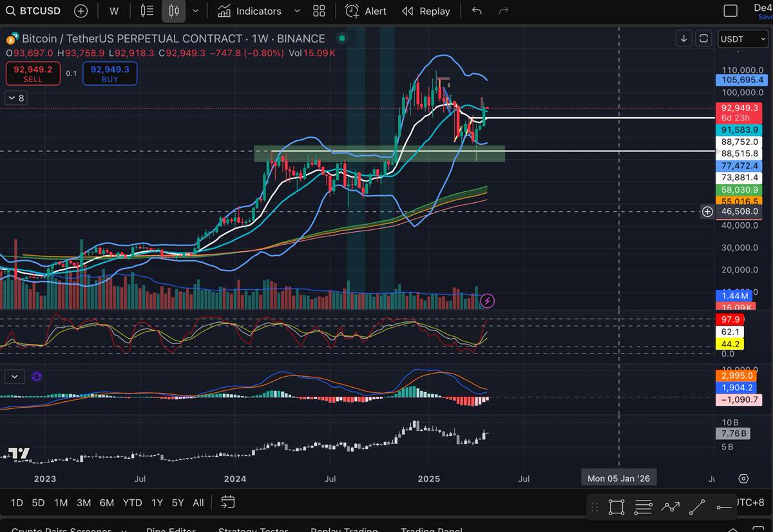Click the purple circular icon in MACD pane
The image size is (773, 532).
[36, 376]
